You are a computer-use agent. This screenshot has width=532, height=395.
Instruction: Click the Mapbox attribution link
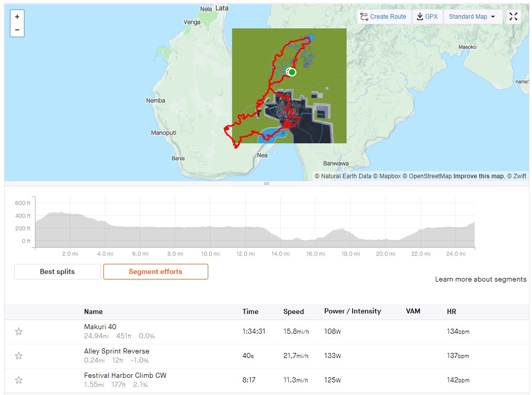[387, 176]
